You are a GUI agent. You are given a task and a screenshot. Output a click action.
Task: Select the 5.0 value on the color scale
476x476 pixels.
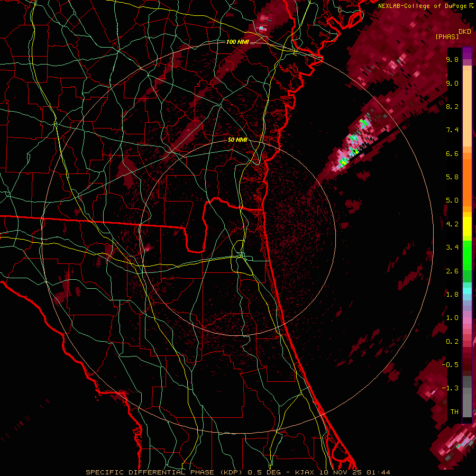(x=452, y=200)
